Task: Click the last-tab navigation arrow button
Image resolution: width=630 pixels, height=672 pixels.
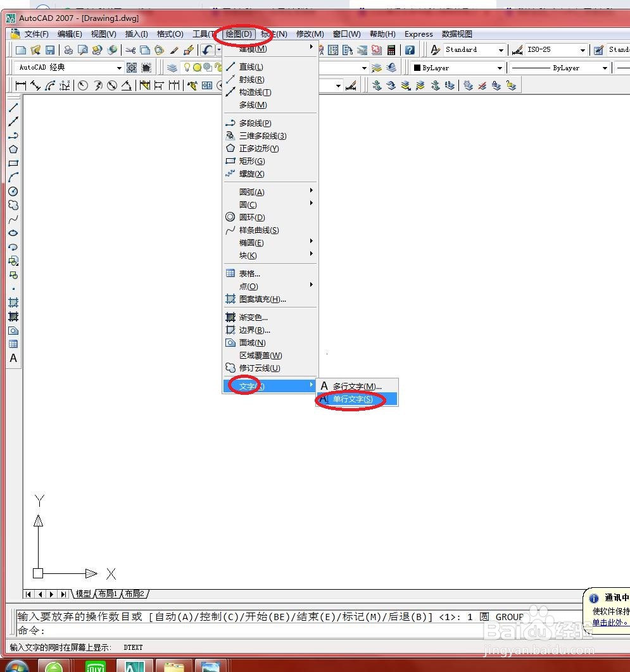Action: 63,594
